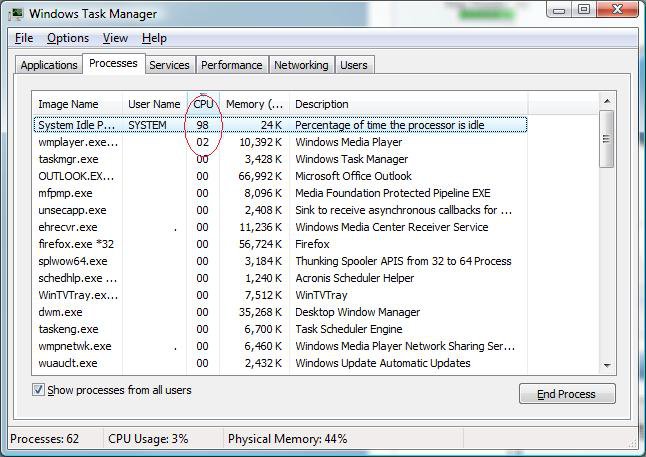Screen dimensions: 646x457
Task: Select the dwm.exe process
Action: click(x=280, y=312)
